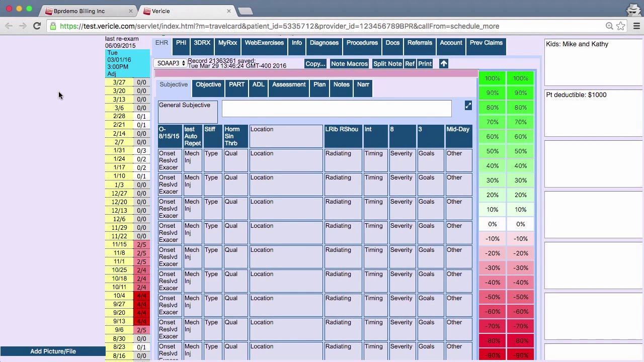Select the PART note tab
This screenshot has width=644, height=362.
click(236, 88)
